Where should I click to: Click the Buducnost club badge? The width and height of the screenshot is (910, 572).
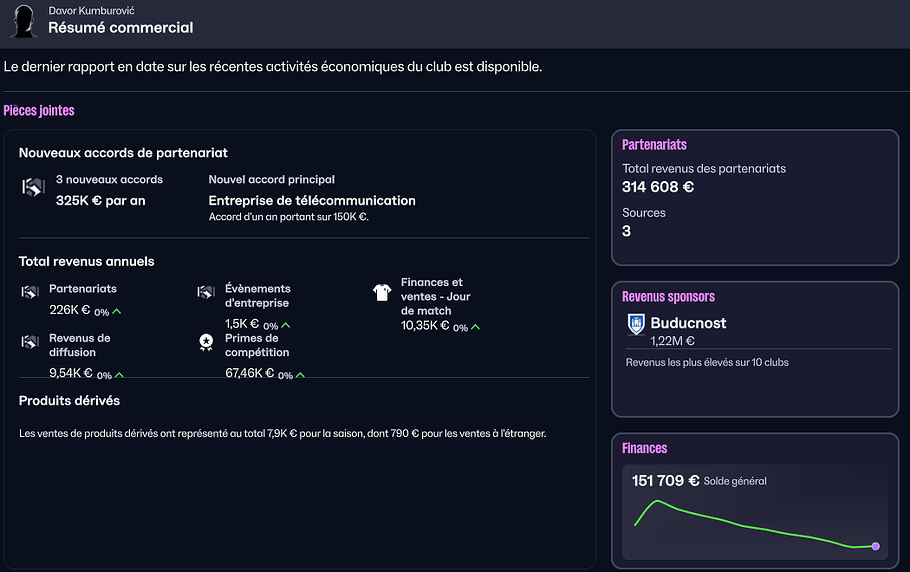[x=635, y=324]
